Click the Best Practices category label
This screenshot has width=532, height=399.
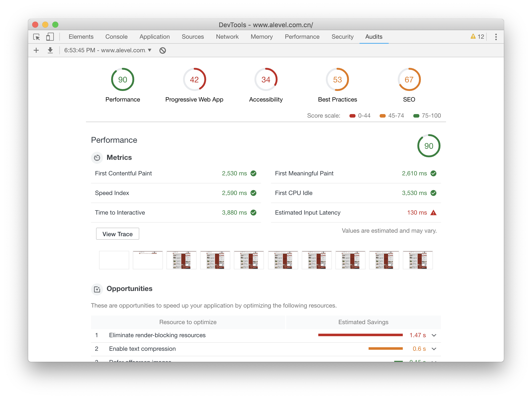[x=337, y=99]
